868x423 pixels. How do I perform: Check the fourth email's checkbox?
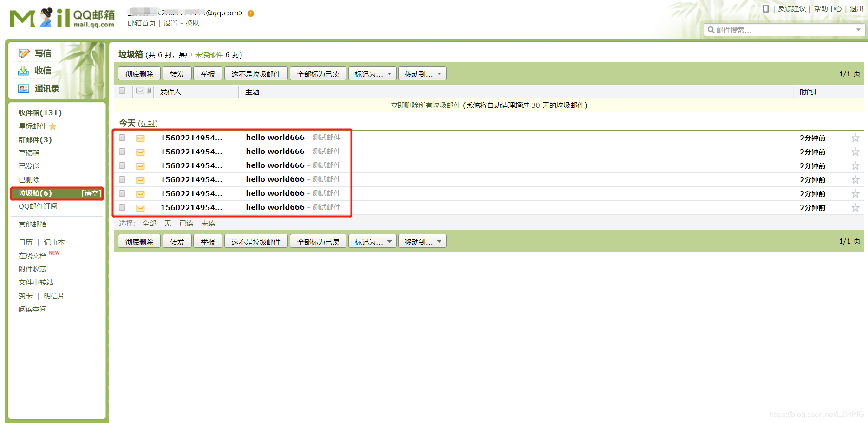tap(122, 179)
